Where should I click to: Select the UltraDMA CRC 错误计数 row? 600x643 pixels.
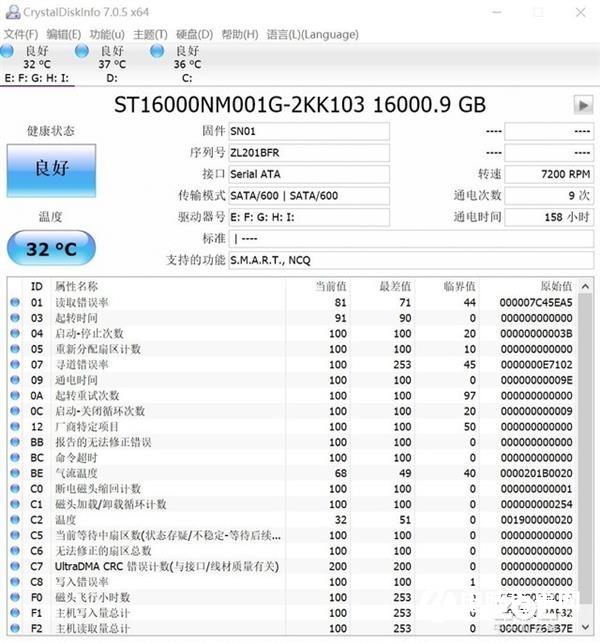293,566
